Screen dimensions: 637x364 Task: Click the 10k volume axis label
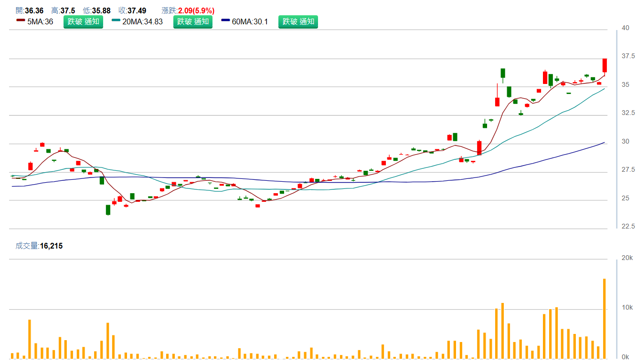626,308
